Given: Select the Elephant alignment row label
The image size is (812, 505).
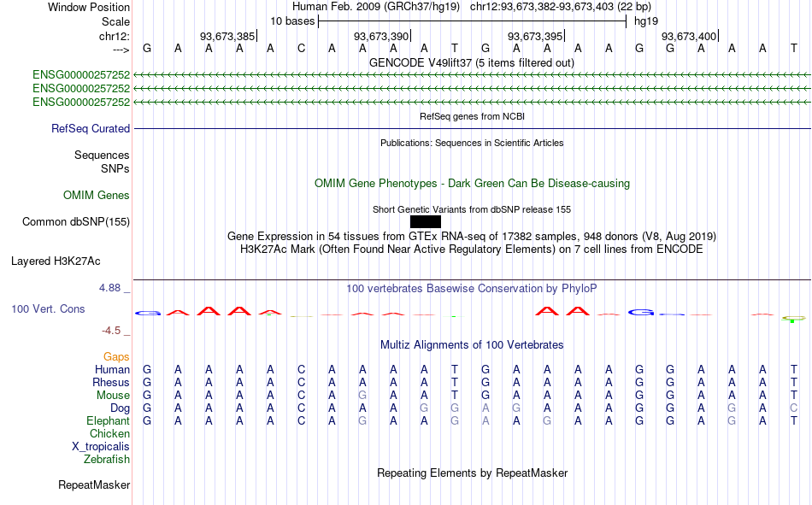Looking at the screenshot, I should 108,420.
